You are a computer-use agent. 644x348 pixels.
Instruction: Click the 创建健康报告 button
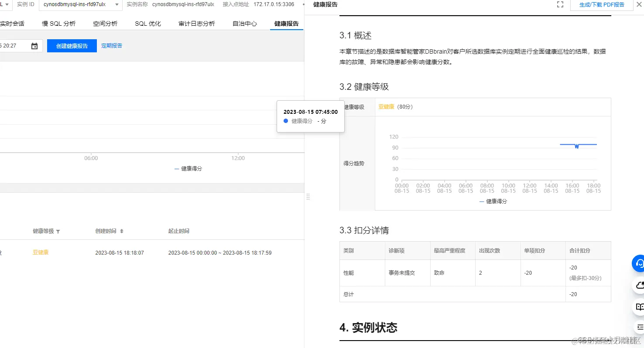coord(72,45)
